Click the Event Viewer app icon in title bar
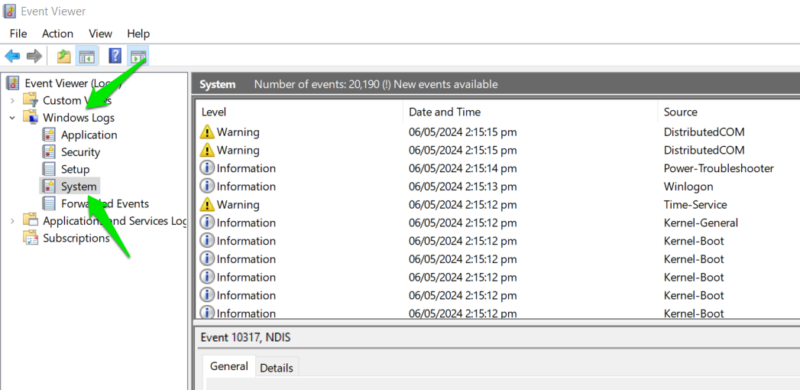This screenshot has height=390, width=800. pos(9,11)
